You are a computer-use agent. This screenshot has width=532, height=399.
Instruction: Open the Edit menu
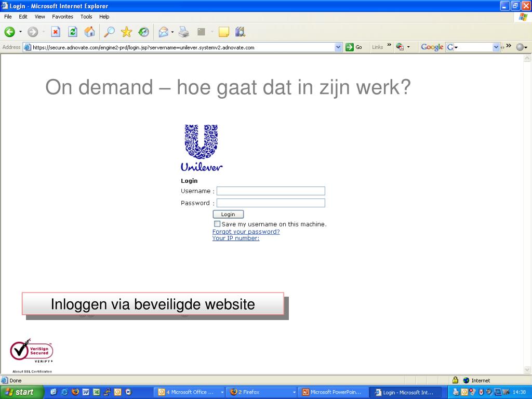click(23, 17)
